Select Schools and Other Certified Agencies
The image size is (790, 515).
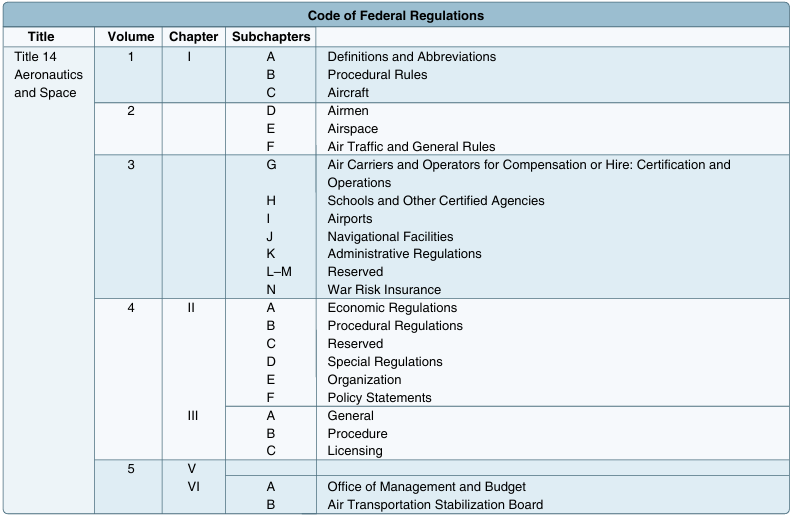click(436, 201)
